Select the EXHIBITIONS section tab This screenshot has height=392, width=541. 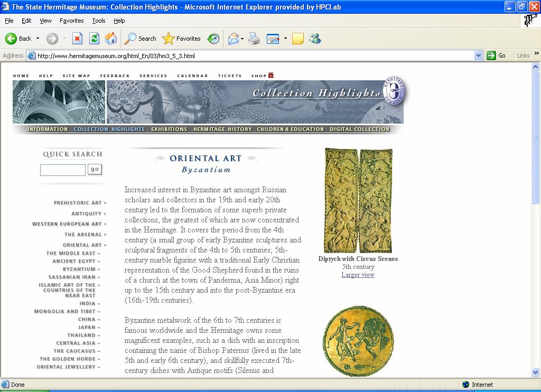(x=169, y=129)
